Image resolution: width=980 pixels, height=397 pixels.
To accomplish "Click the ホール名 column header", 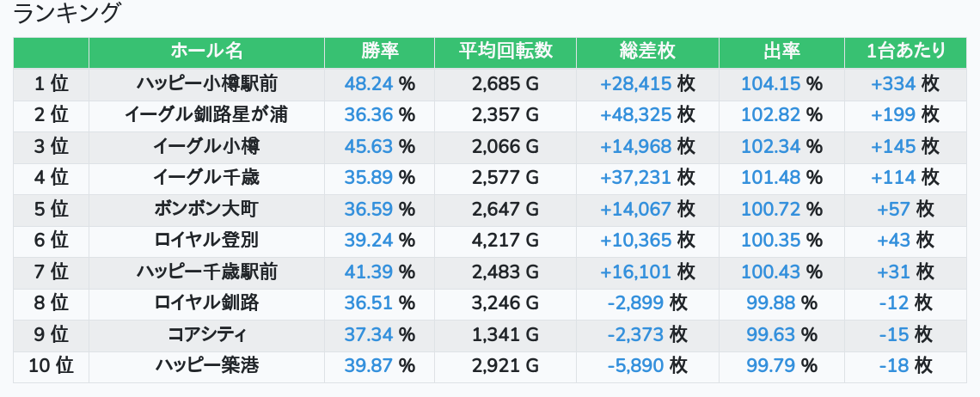I will pos(206,52).
